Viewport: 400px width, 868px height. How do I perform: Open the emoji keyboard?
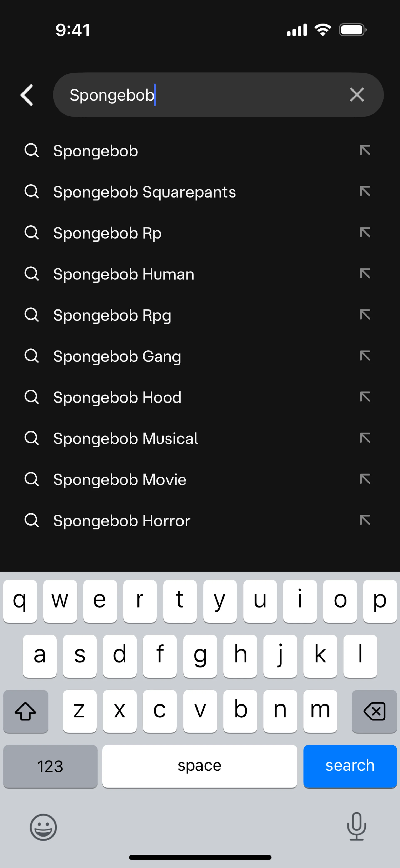coord(43,827)
